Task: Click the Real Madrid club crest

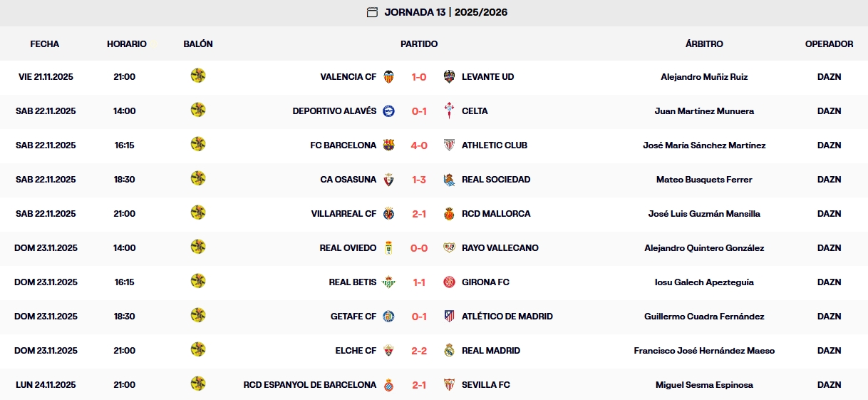Action: click(449, 351)
